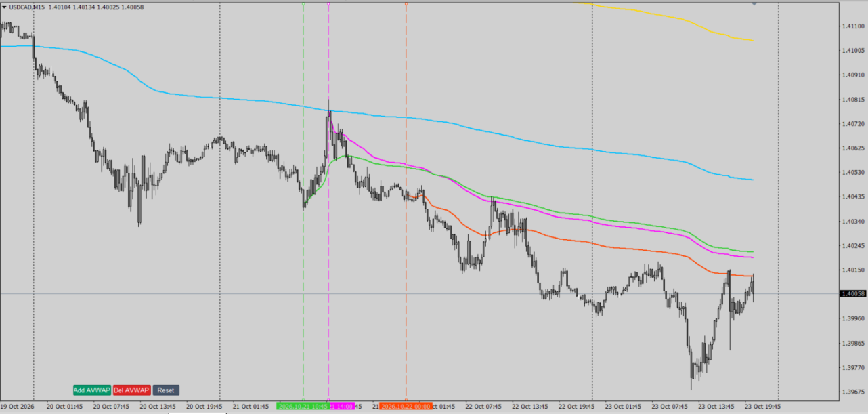Image resolution: width=868 pixels, height=414 pixels.
Task: Select the orange 2026.10.22 00:00 anchor label
Action: point(406,406)
